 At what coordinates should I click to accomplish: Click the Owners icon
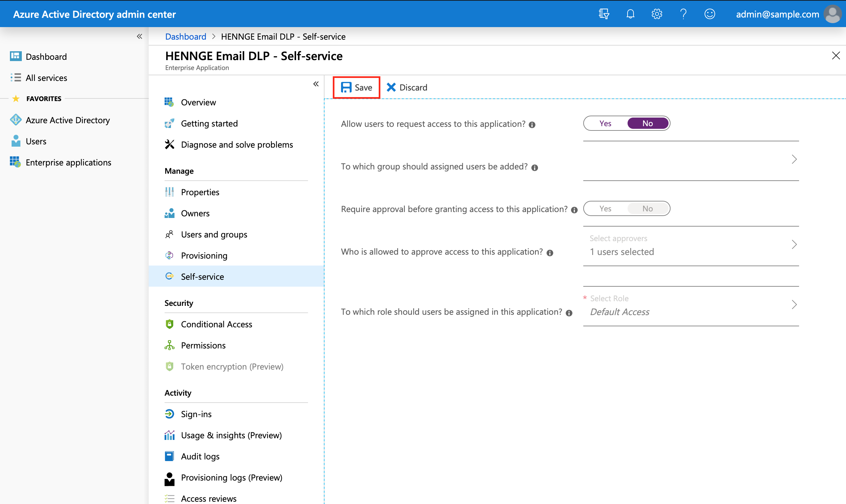169,213
